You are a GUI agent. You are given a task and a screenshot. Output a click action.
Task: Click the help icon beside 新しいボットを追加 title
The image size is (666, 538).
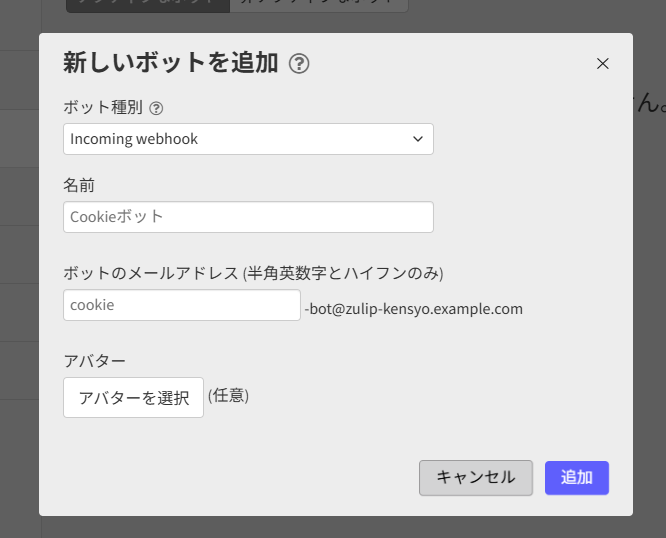(299, 64)
